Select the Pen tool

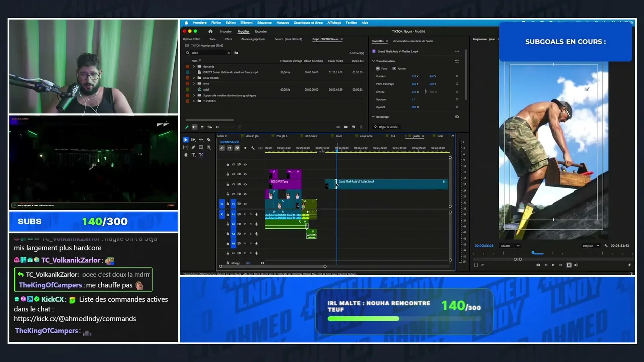coord(193,147)
